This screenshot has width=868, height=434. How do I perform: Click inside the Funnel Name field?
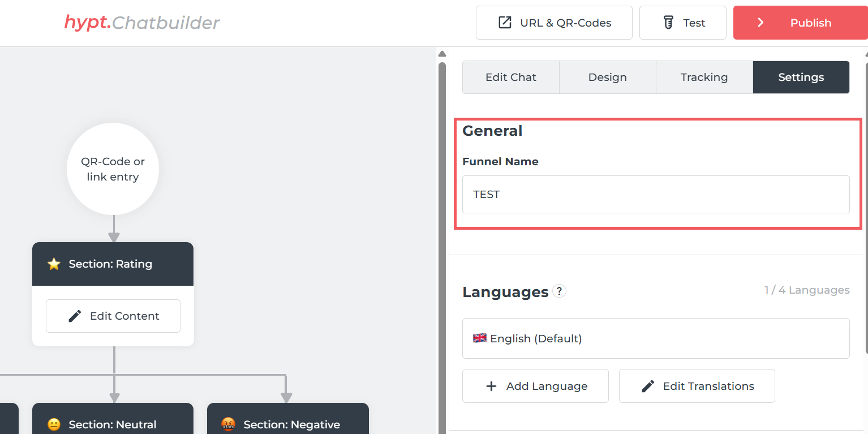click(655, 194)
